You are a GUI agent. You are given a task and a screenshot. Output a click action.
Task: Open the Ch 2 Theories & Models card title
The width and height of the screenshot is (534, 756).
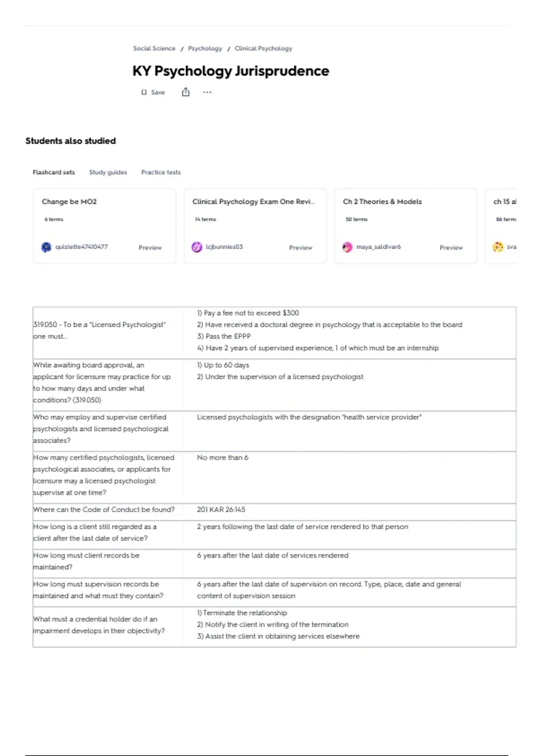tap(382, 201)
